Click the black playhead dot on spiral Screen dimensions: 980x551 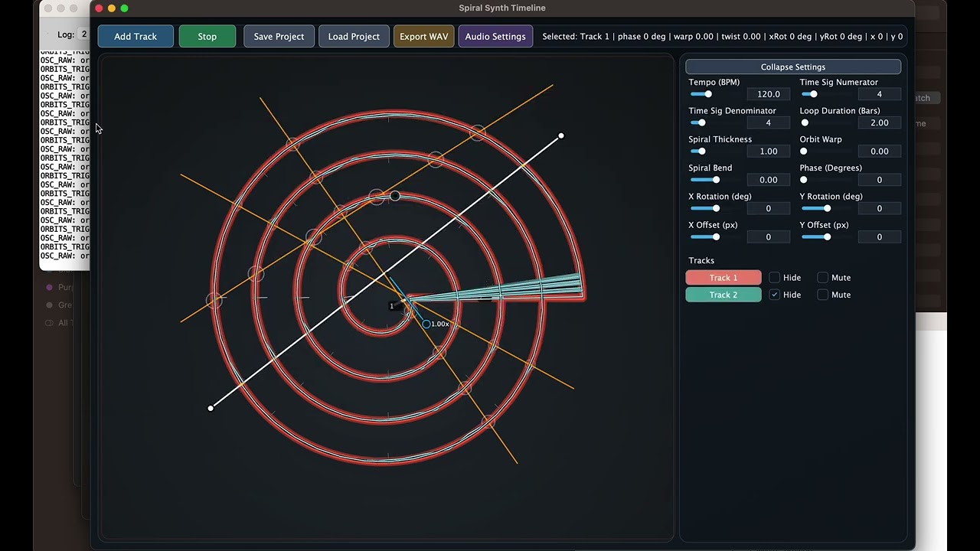395,197
